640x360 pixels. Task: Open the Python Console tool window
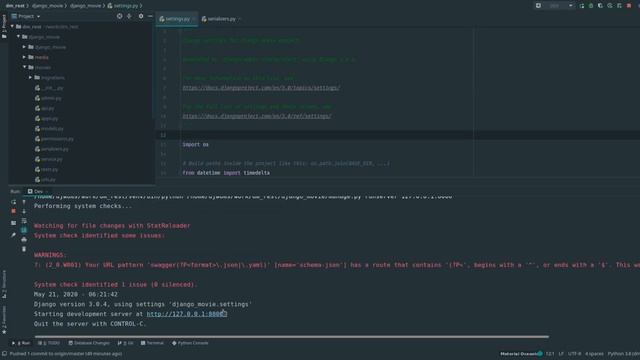click(190, 343)
